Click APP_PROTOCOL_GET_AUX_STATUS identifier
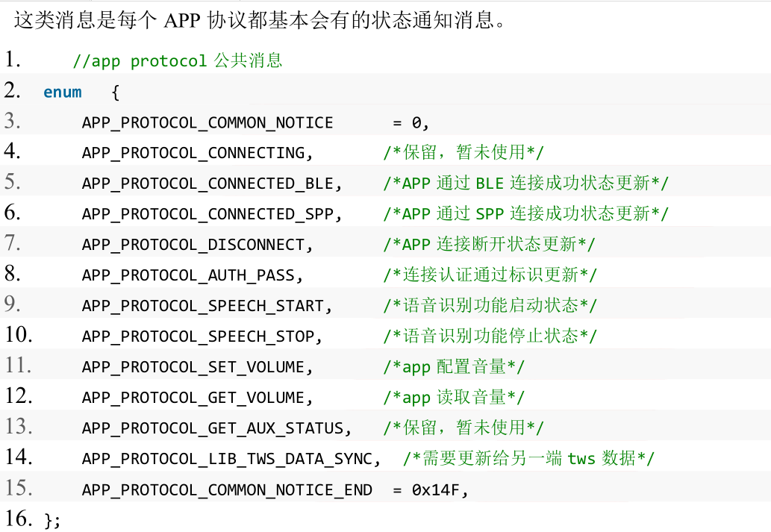This screenshot has width=771, height=532. click(x=213, y=428)
